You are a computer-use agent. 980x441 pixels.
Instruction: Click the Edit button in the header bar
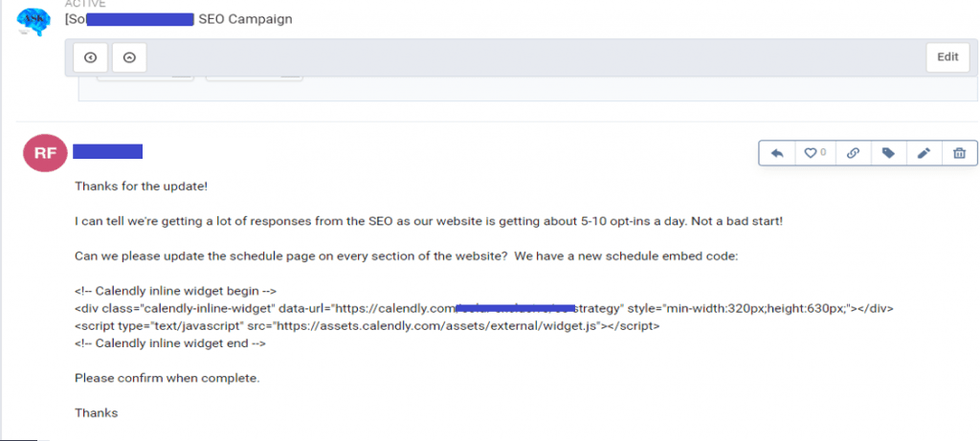coord(947,57)
